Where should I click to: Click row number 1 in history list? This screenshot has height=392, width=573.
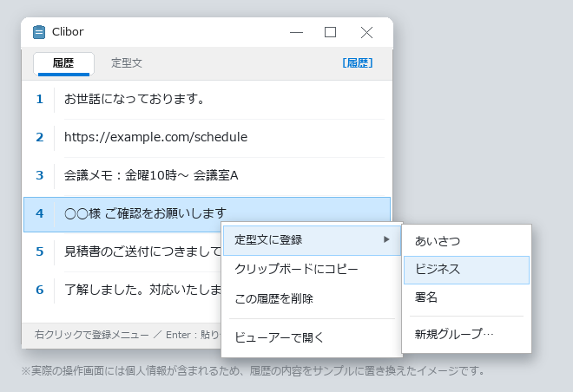[39, 99]
